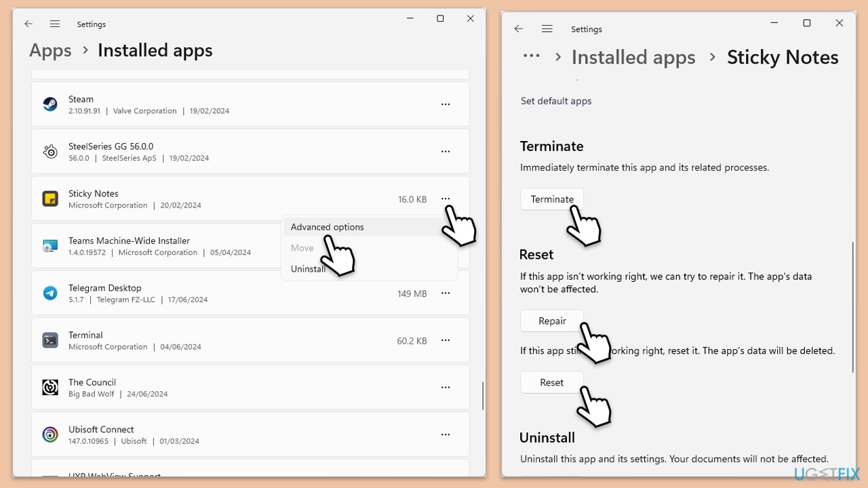
Task: Click the Ubisoft Connect app name
Action: pos(101,429)
